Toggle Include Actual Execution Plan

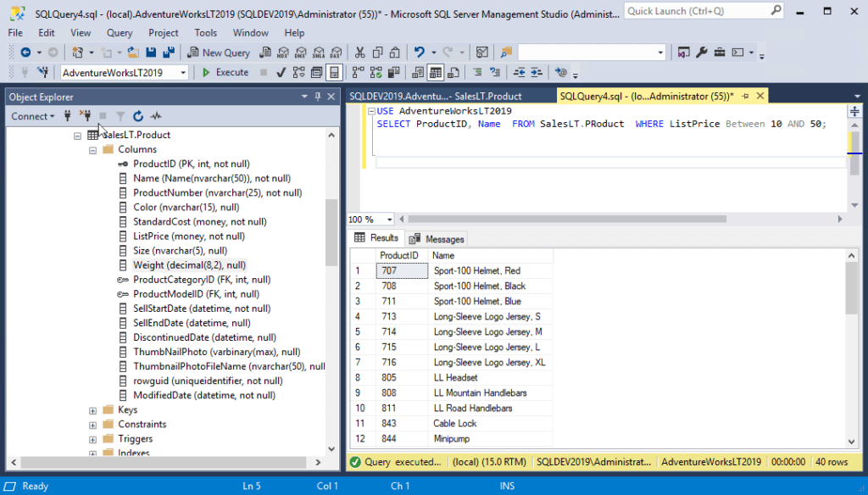tap(359, 73)
